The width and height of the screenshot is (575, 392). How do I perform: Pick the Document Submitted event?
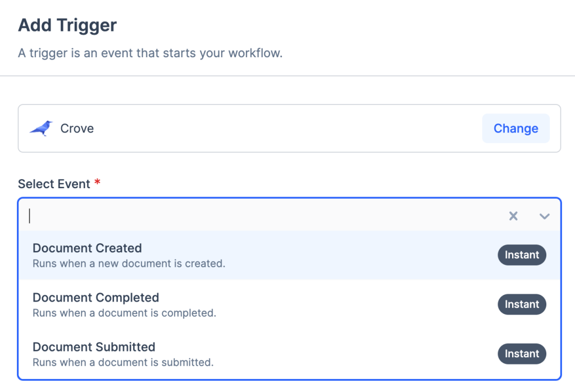pyautogui.click(x=94, y=347)
